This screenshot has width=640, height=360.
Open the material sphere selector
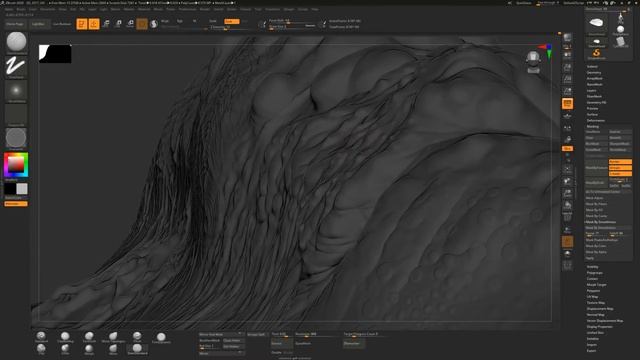click(x=16, y=138)
